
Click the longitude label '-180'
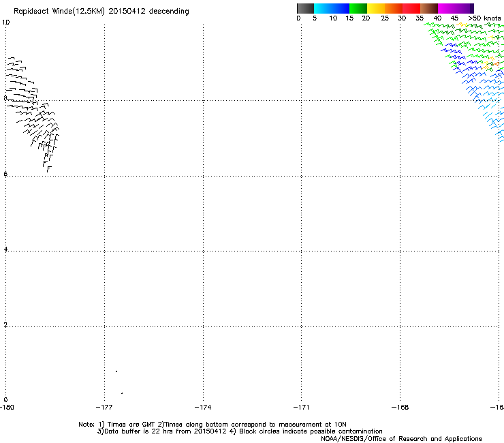pos(7,408)
